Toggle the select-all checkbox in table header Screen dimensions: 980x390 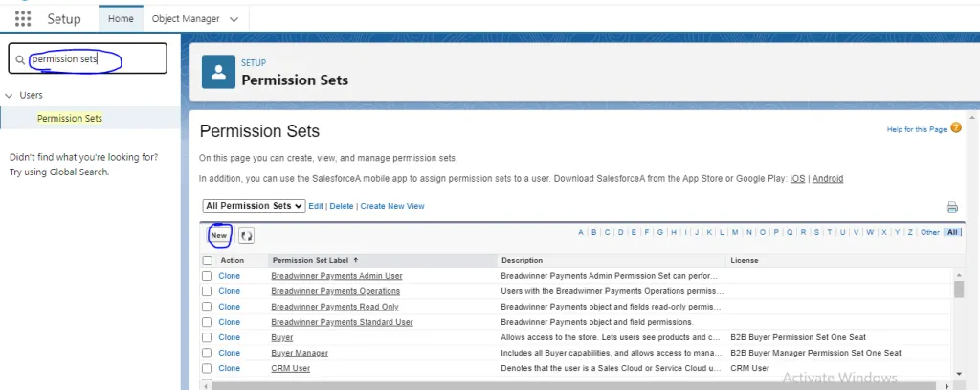click(x=208, y=261)
